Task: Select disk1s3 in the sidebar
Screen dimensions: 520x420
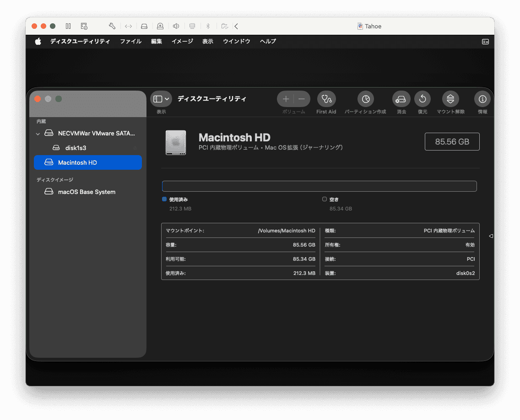Action: [76, 148]
